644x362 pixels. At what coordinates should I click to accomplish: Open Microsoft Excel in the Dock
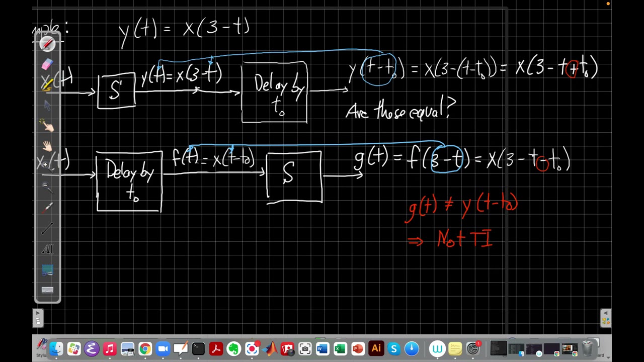[x=340, y=348]
